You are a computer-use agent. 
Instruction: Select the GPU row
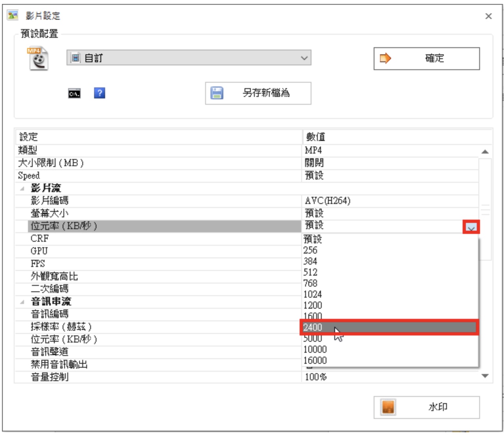point(159,251)
